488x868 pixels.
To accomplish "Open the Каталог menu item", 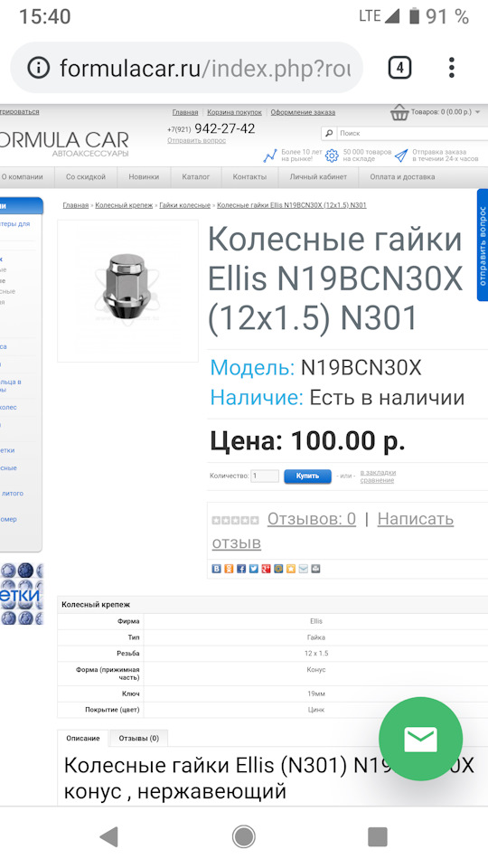I will point(196,177).
